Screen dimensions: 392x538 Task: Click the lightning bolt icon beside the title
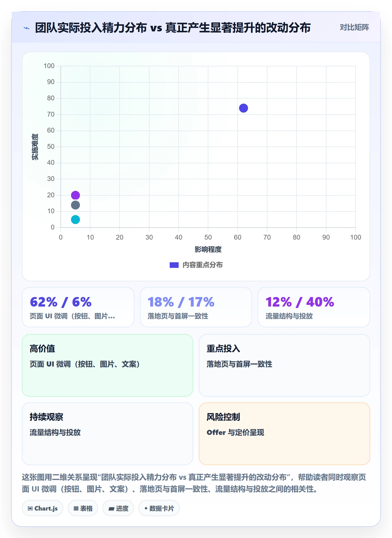tap(27, 28)
